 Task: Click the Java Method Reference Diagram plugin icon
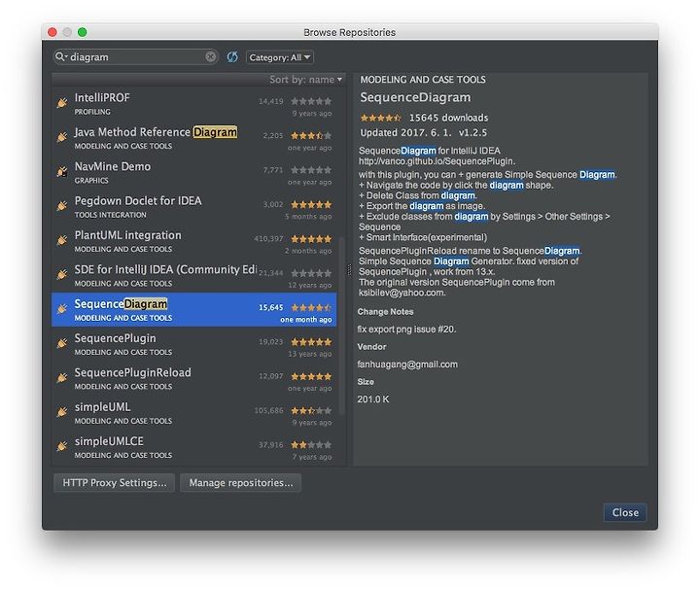[62, 137]
